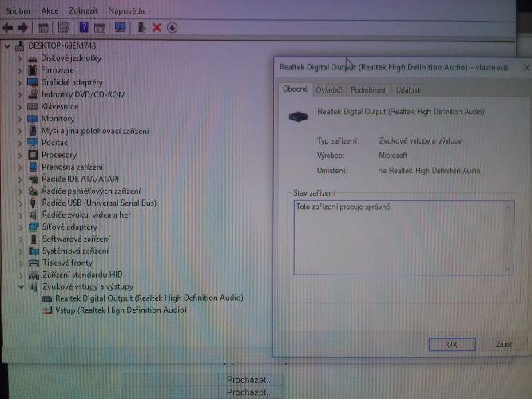Click the Firmware category icon

(x=33, y=70)
